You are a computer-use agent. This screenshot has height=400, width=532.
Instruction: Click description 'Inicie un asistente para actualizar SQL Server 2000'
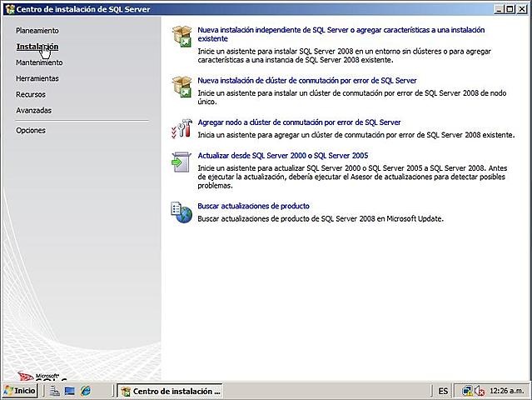tap(352, 177)
